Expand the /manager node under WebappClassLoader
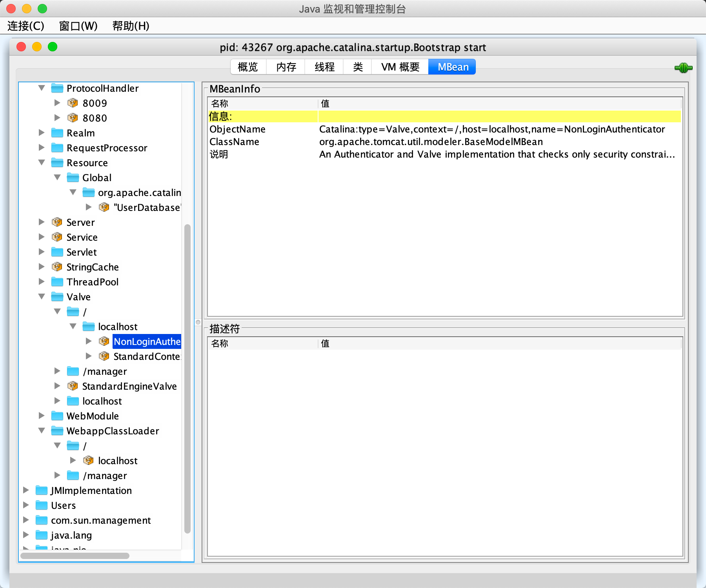The width and height of the screenshot is (706, 588). 57,475
